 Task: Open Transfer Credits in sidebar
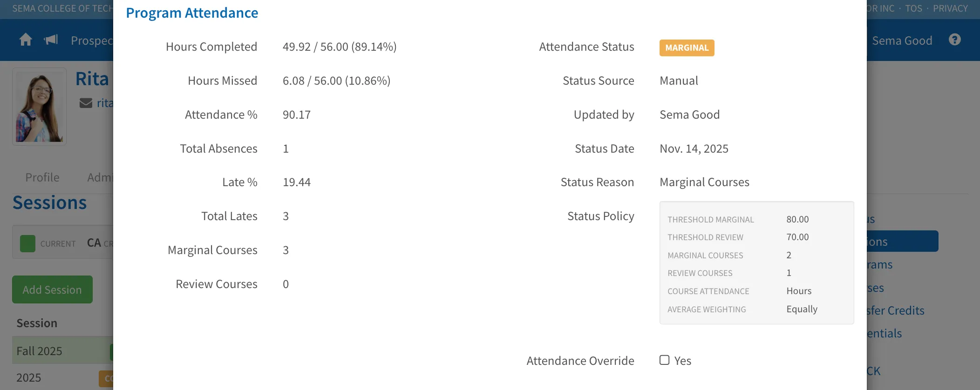895,310
